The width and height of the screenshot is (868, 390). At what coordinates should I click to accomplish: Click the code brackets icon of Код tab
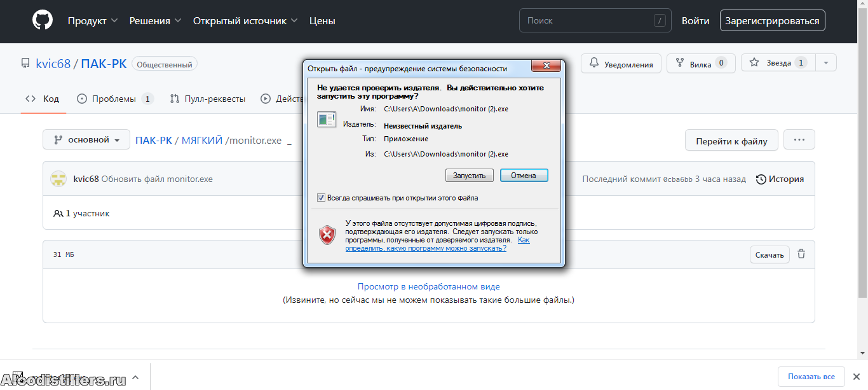coord(31,99)
